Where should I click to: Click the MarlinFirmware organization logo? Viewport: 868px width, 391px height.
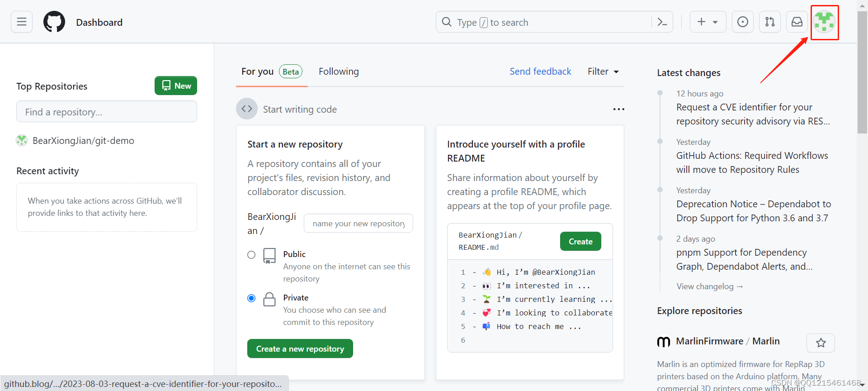click(664, 342)
